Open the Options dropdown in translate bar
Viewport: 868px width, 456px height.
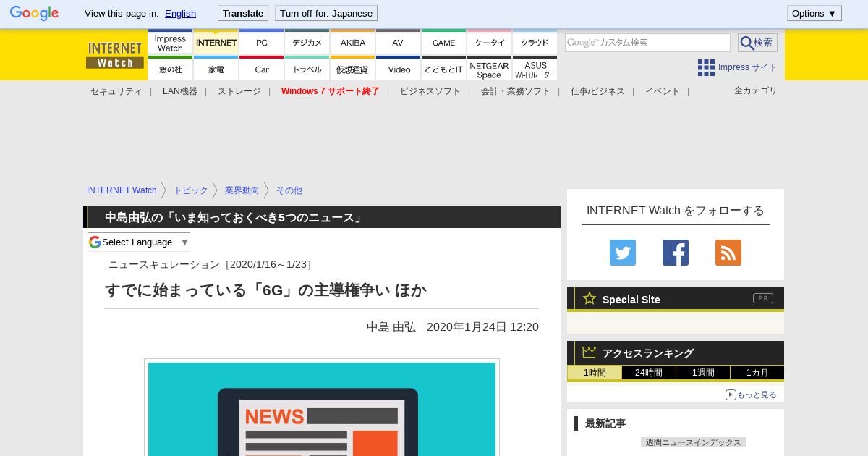(814, 13)
